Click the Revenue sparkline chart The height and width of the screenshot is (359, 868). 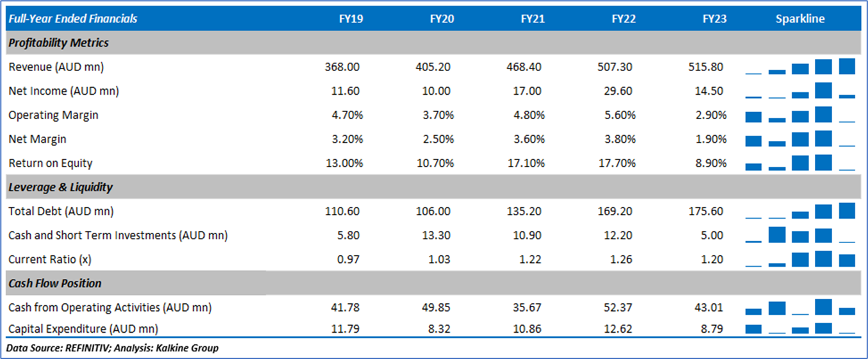coord(800,67)
